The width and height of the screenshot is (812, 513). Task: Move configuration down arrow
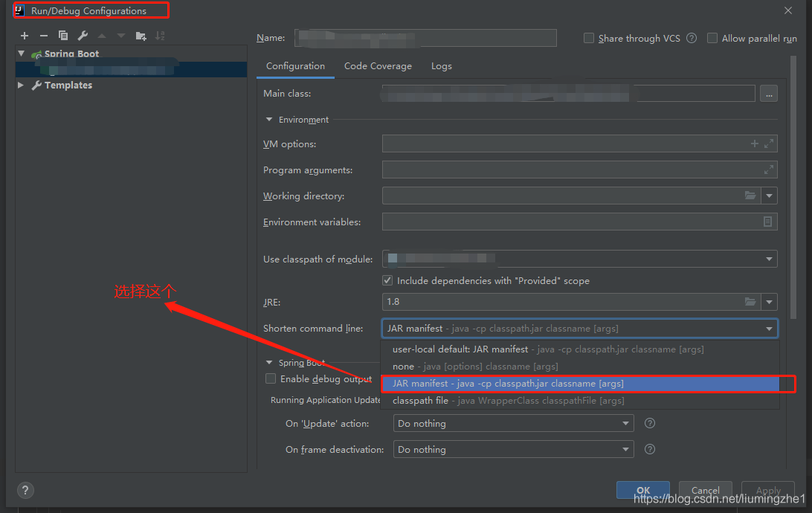pos(121,36)
